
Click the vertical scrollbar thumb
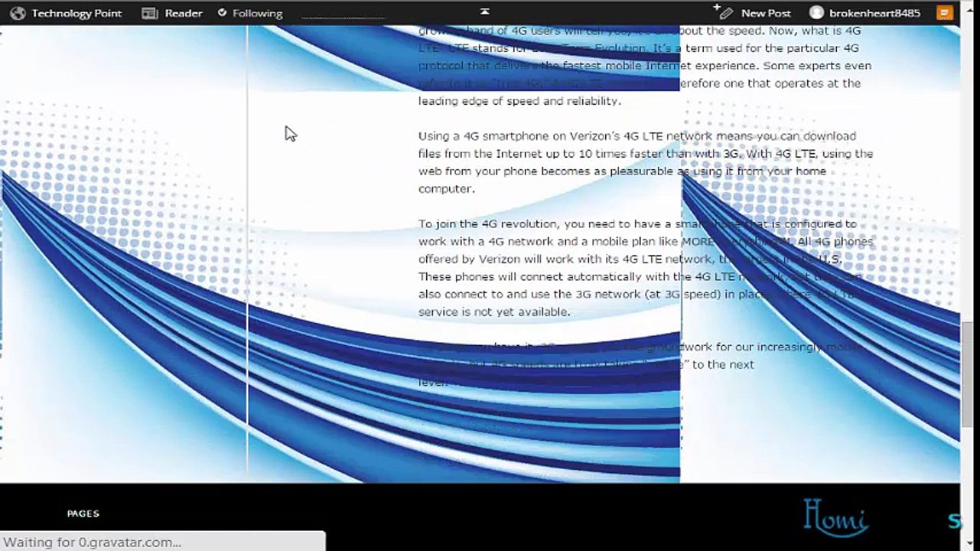(x=968, y=375)
